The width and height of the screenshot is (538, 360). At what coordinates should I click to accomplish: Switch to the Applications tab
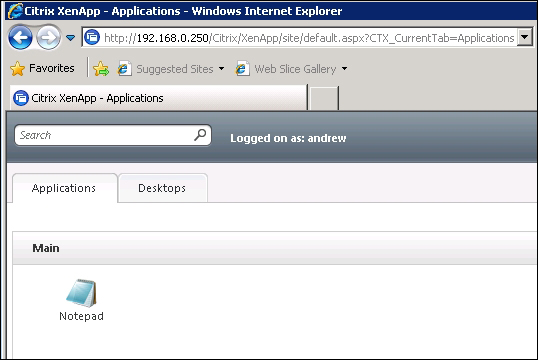click(64, 188)
